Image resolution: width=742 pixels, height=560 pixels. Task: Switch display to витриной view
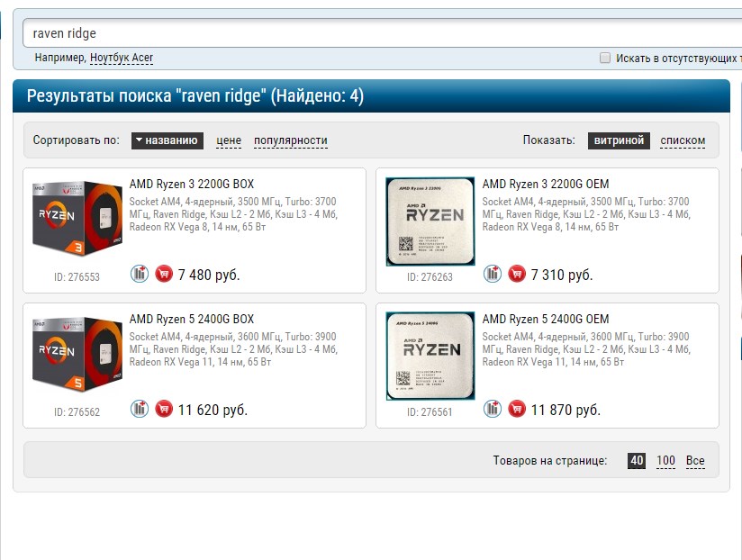[x=619, y=140]
